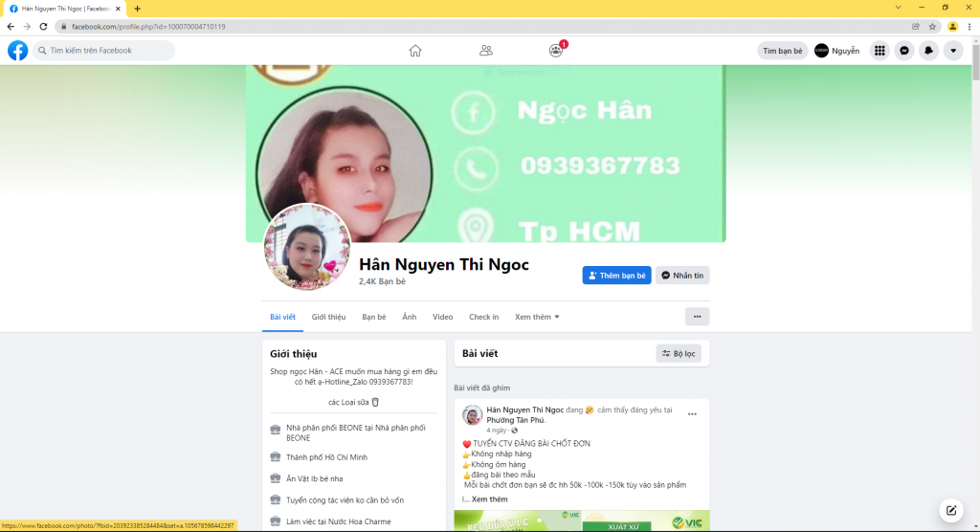Open the Messenger icon in header
Viewport: 980px width, 532px height.
tap(903, 51)
